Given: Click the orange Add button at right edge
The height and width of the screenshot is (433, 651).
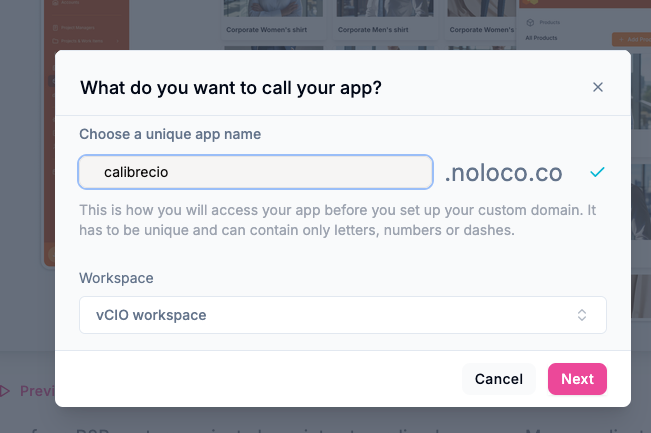Looking at the screenshot, I should [x=630, y=39].
